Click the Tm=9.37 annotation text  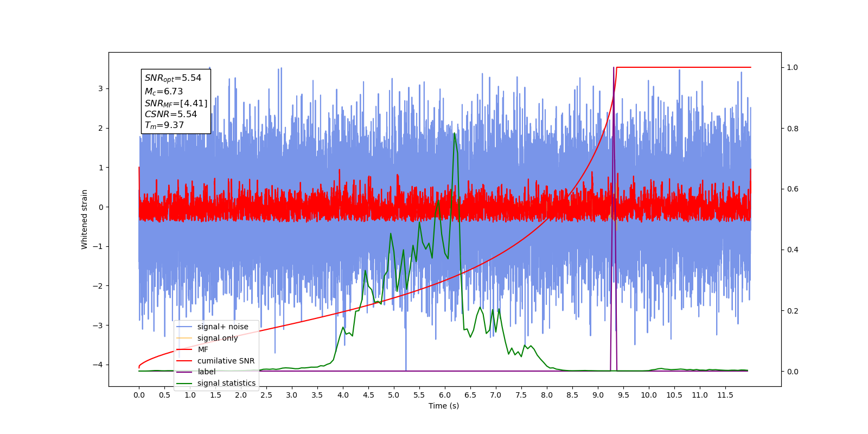[x=164, y=125]
